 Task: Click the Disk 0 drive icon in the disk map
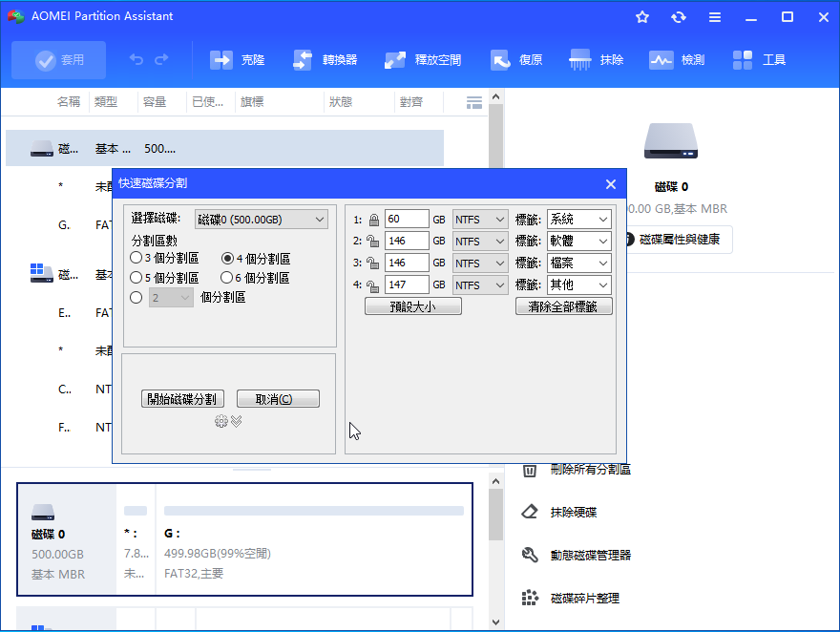[43, 512]
